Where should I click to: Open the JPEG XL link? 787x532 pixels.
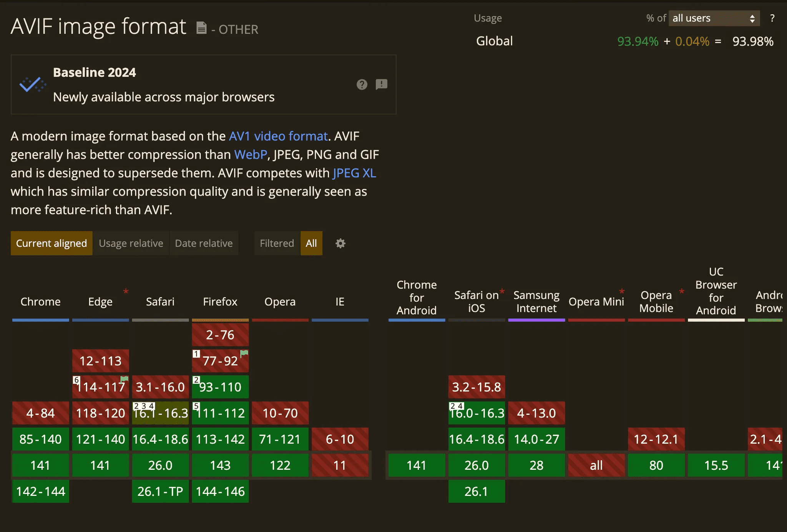tap(354, 173)
